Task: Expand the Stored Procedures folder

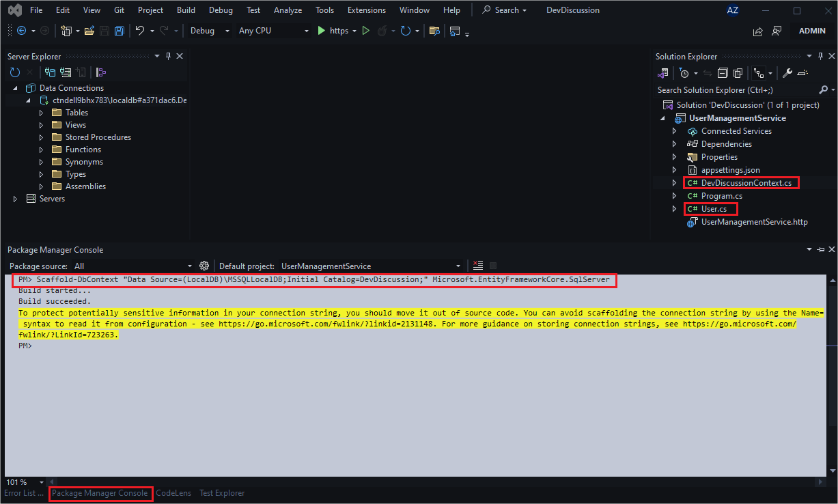Action: pyautogui.click(x=41, y=137)
